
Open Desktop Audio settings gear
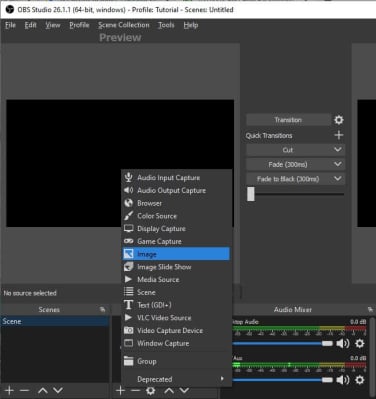click(x=360, y=343)
